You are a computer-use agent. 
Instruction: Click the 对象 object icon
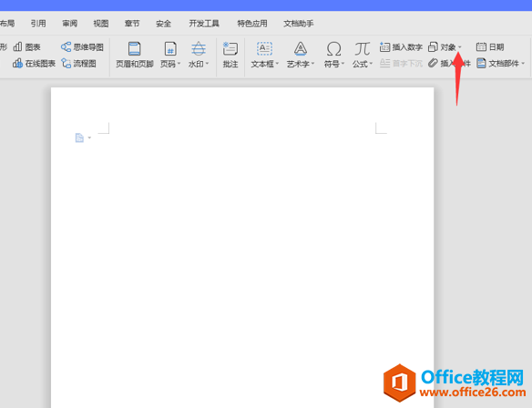(x=433, y=46)
